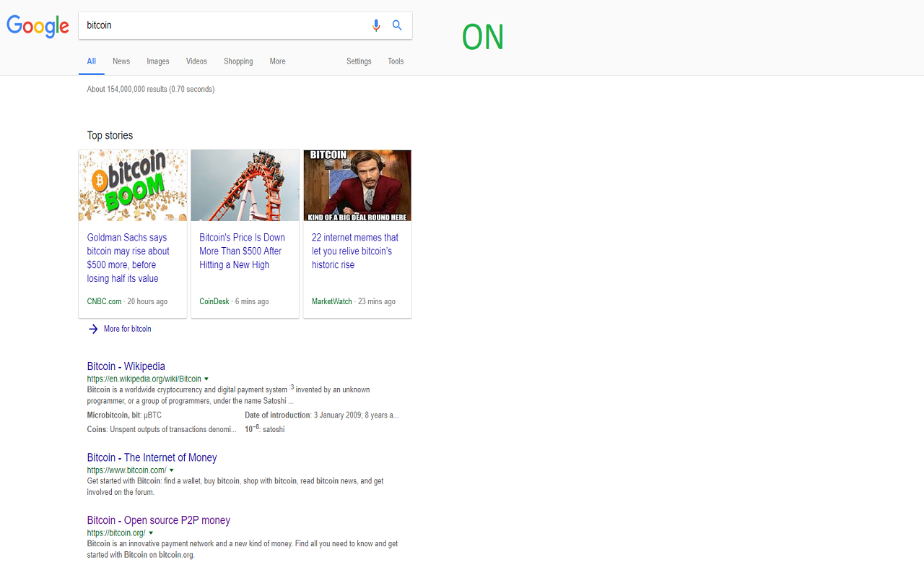Switch to the Images tab

(x=158, y=61)
